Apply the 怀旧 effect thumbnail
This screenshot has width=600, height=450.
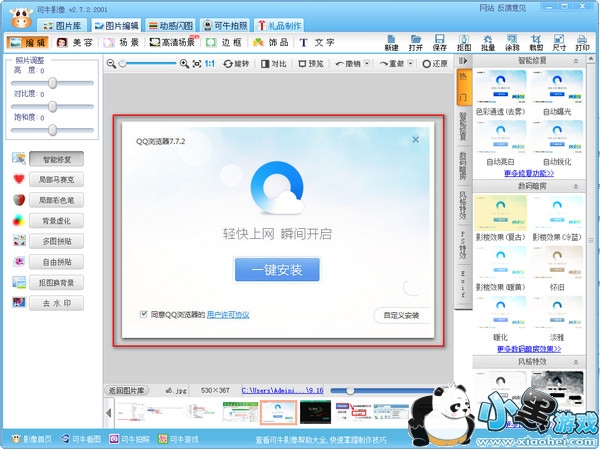click(557, 262)
